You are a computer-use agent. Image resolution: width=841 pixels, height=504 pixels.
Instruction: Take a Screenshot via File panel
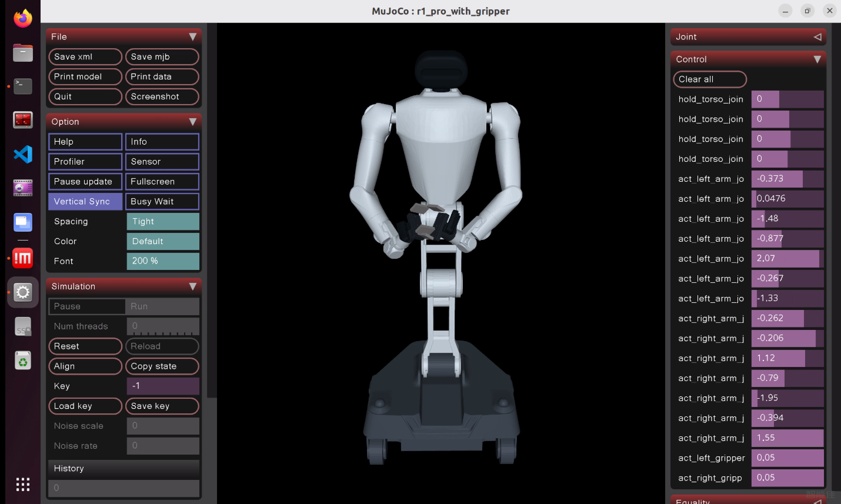(x=162, y=97)
